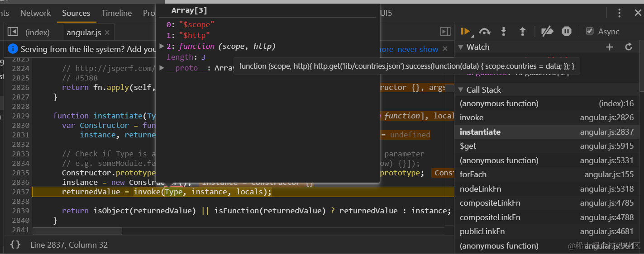
Task: Open the Timeline tab
Action: 117,13
